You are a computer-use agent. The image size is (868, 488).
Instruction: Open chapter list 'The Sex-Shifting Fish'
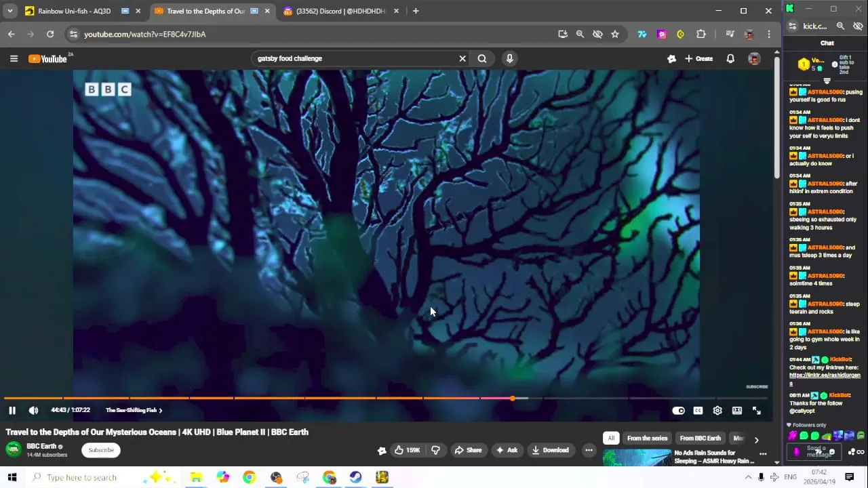134,410
